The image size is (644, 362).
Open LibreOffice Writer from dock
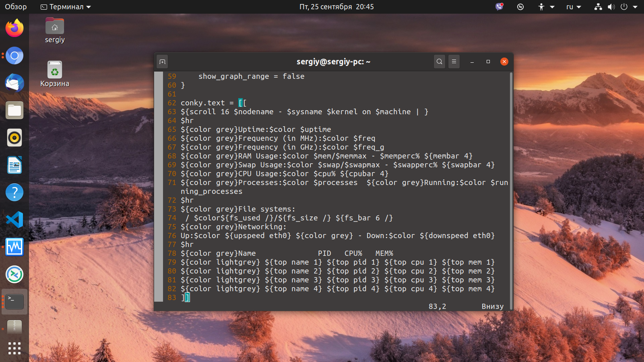[14, 165]
